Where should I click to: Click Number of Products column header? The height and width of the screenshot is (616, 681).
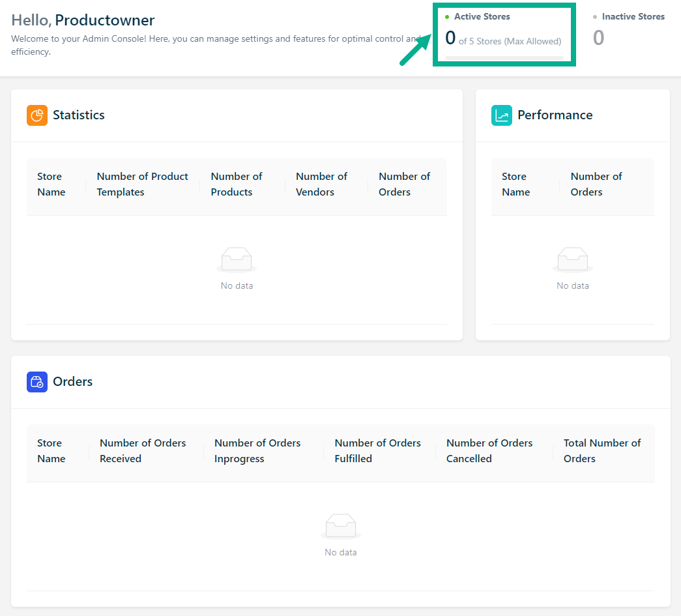click(236, 184)
